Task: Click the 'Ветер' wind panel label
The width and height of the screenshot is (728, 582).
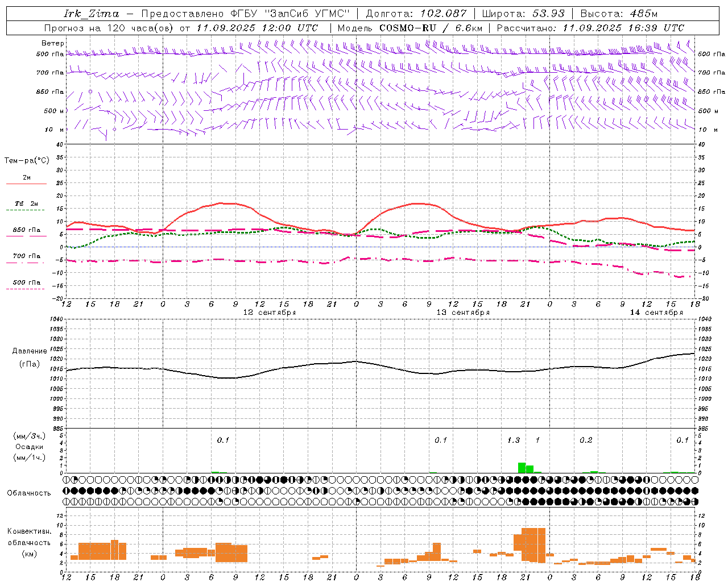Action: coord(53,43)
